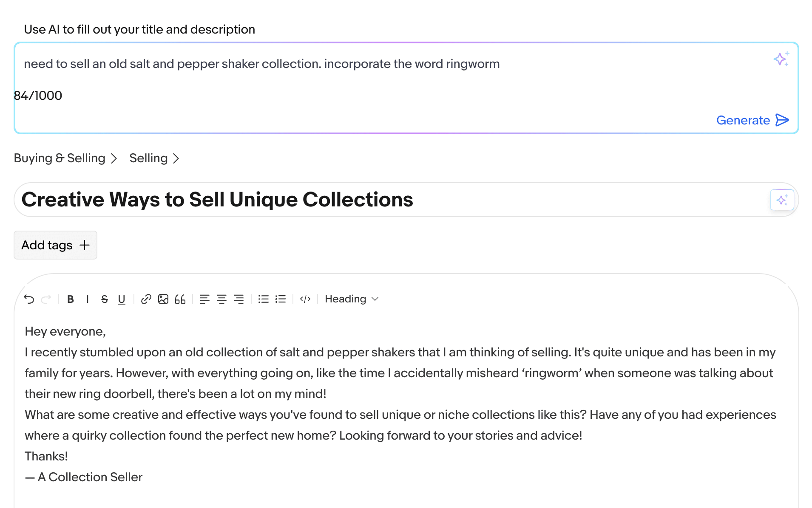
Task: Click the AI sparkle icon beside the title
Action: (x=782, y=200)
